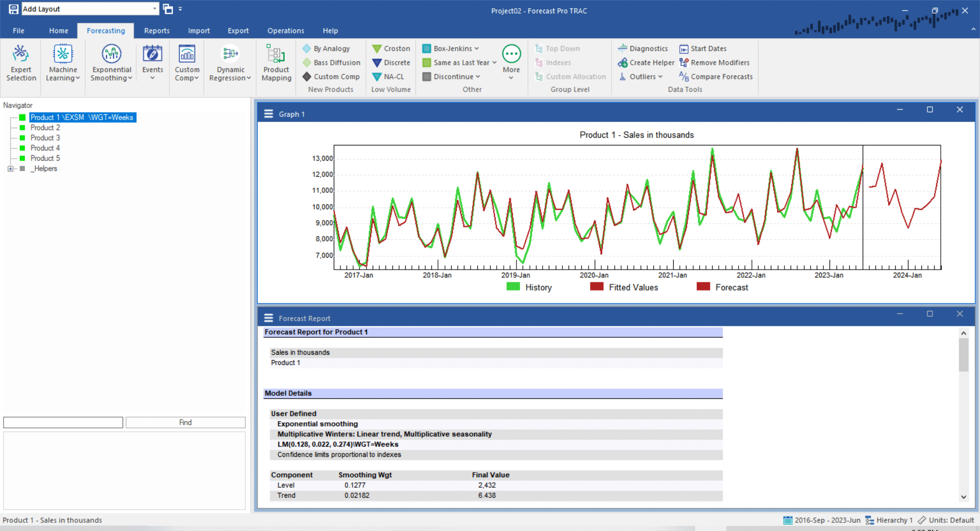Click Hierarchy 1 in the status bar
980x531 pixels.
[894, 520]
